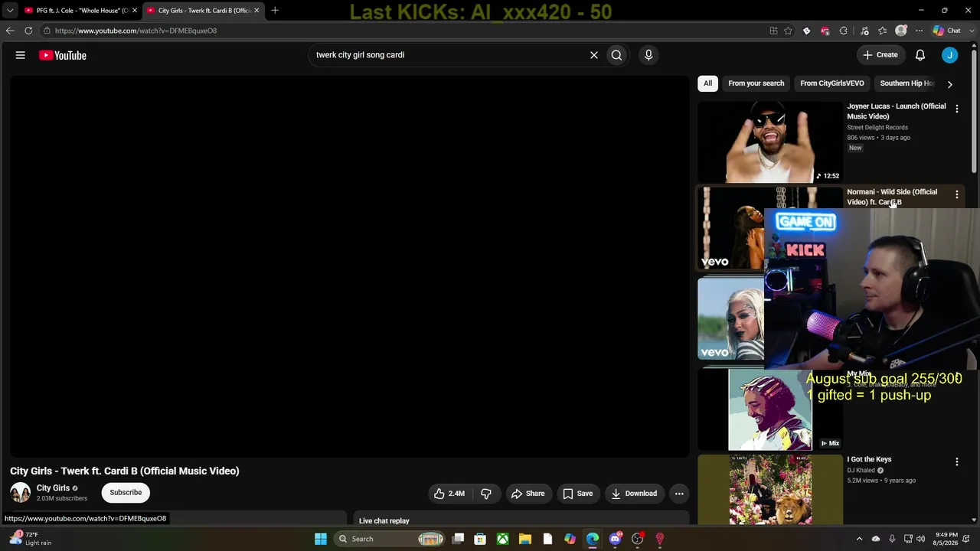Image resolution: width=980 pixels, height=551 pixels.
Task: Select the All filter chip
Action: pyautogui.click(x=707, y=83)
